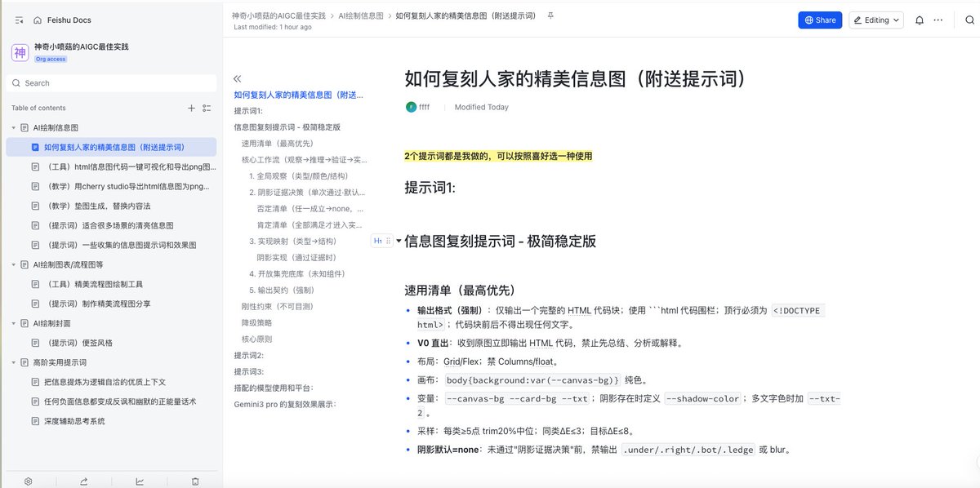Jump to outline 否定清单
Image resolution: width=980 pixels, height=488 pixels.
coord(310,209)
